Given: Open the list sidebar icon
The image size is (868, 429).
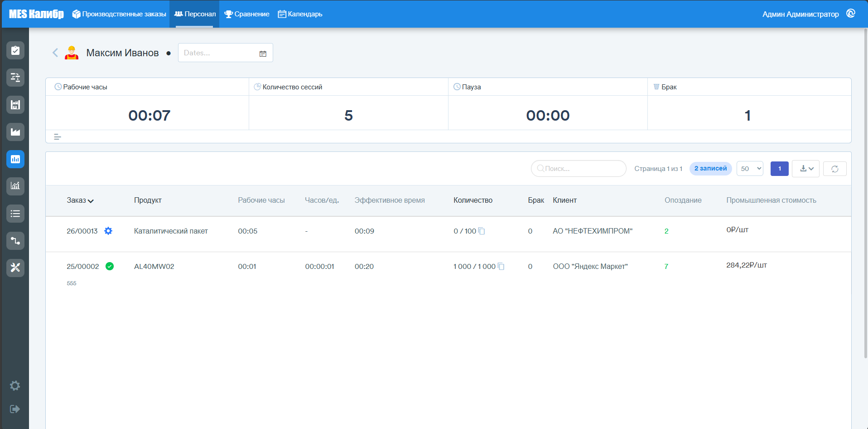Looking at the screenshot, I should point(15,213).
